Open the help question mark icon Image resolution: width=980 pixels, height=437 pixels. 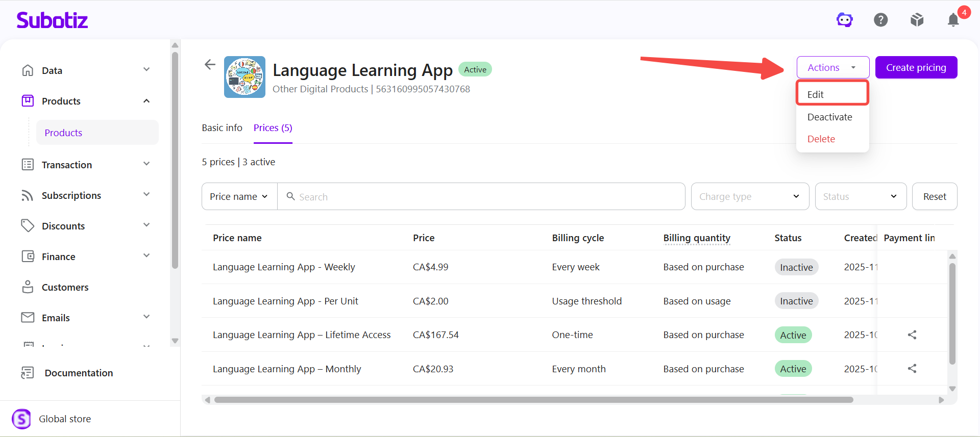881,20
